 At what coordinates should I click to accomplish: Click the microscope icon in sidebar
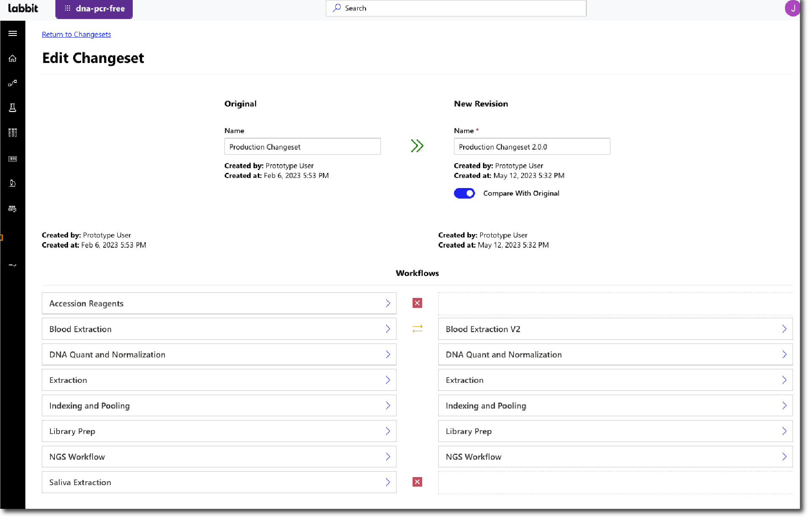click(13, 183)
